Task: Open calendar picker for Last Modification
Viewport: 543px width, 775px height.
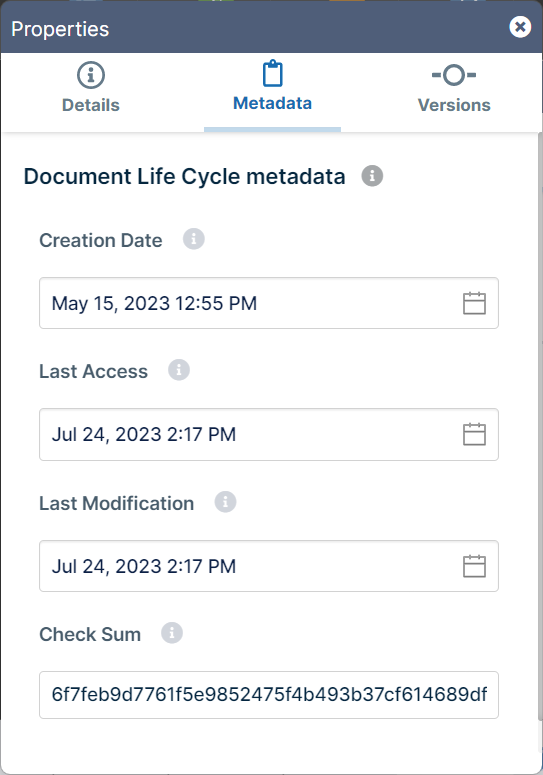Action: pos(474,566)
